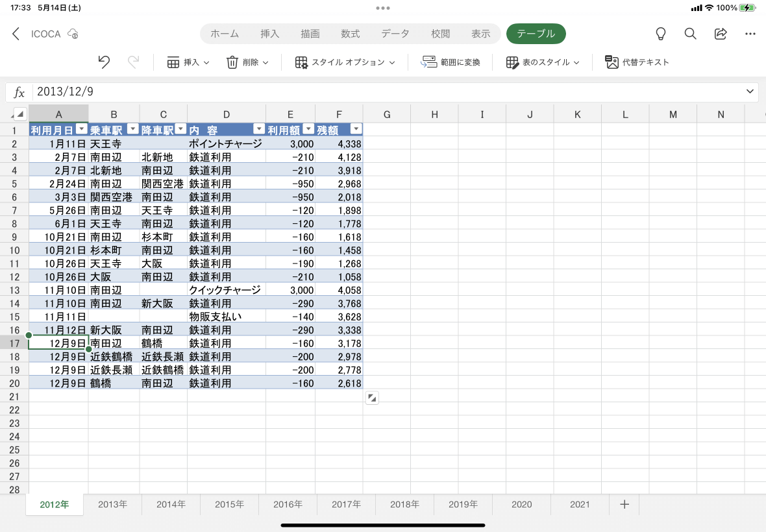Open the 2019年 sheet
Image resolution: width=766 pixels, height=532 pixels.
tap(463, 504)
